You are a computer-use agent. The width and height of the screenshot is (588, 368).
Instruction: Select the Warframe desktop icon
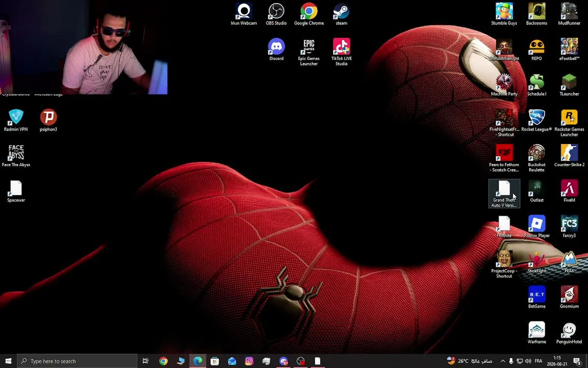536,332
